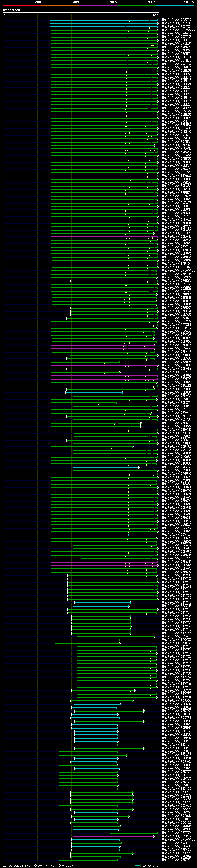
Task: Select hit UniRef100_Q8LGL9
Action: (x=177, y=708)
